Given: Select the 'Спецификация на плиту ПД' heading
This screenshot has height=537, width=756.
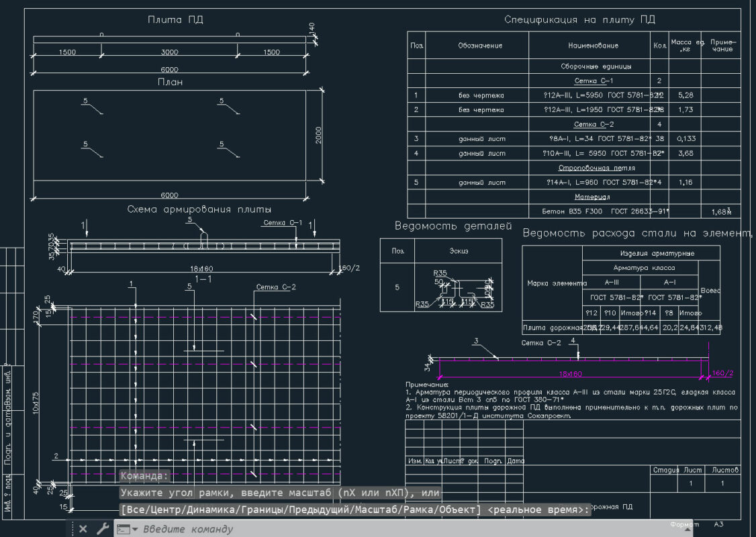Looking at the screenshot, I should point(579,19).
